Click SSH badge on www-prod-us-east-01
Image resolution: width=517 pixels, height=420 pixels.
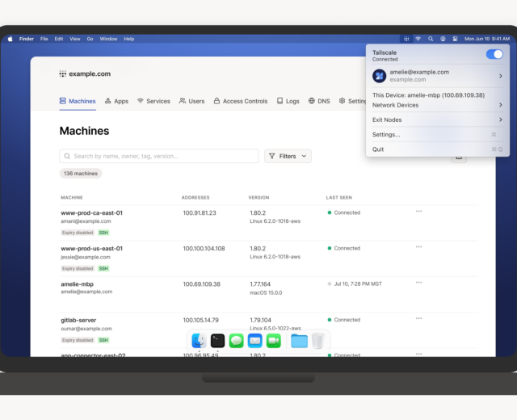tap(103, 269)
